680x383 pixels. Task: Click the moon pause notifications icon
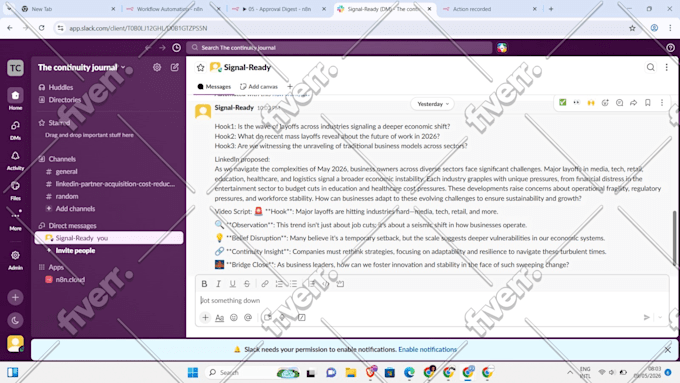click(x=15, y=321)
